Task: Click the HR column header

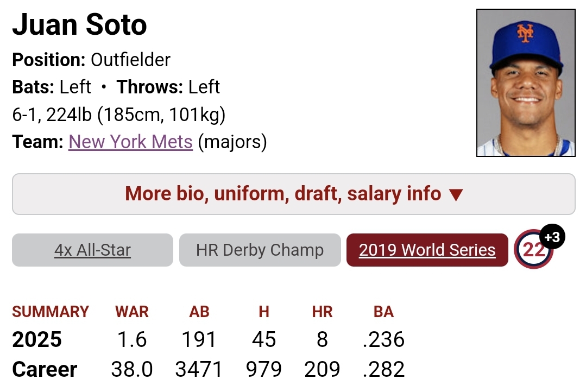Action: (322, 312)
